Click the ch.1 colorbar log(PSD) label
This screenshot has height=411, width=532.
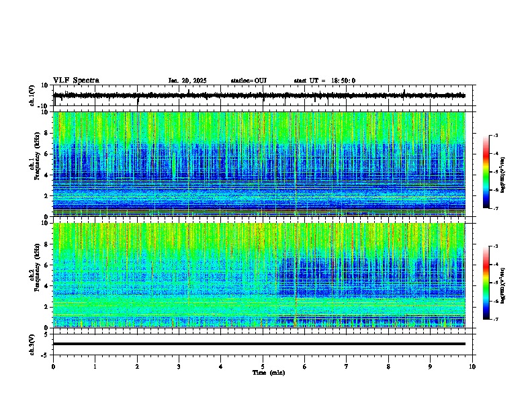tap(503, 175)
